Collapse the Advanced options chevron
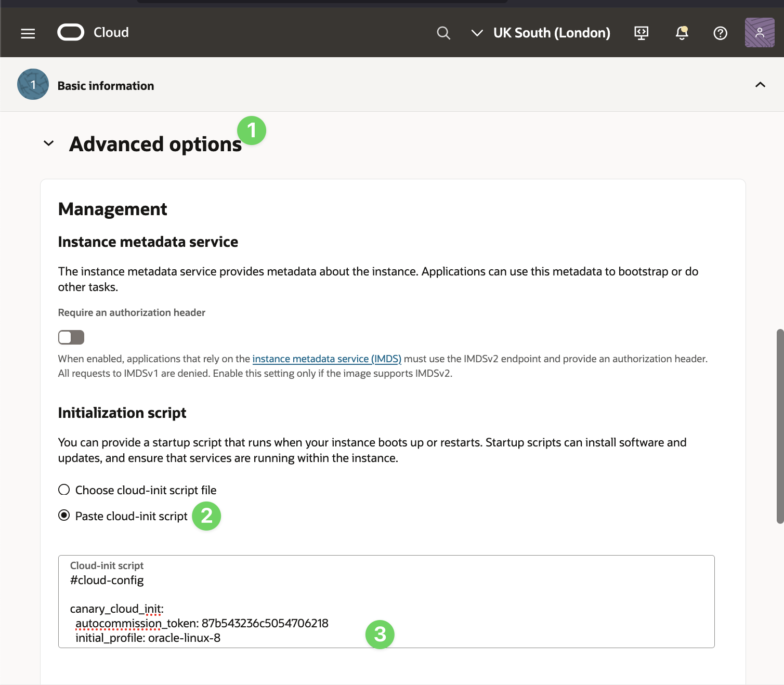The width and height of the screenshot is (784, 685). pos(49,143)
